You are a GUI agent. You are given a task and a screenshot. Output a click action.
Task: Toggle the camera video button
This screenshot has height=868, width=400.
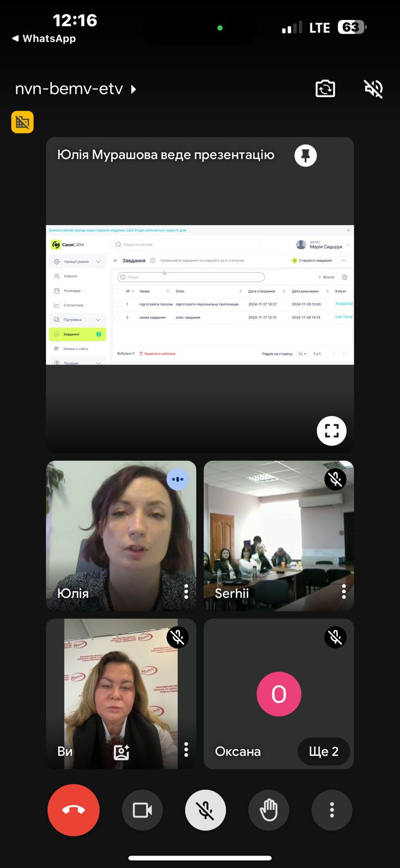(x=143, y=810)
